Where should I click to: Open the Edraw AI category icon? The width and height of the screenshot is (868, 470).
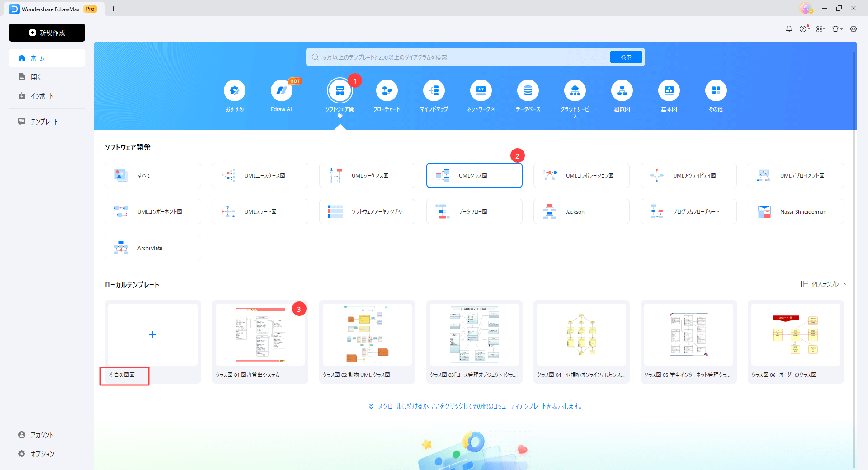pos(282,91)
